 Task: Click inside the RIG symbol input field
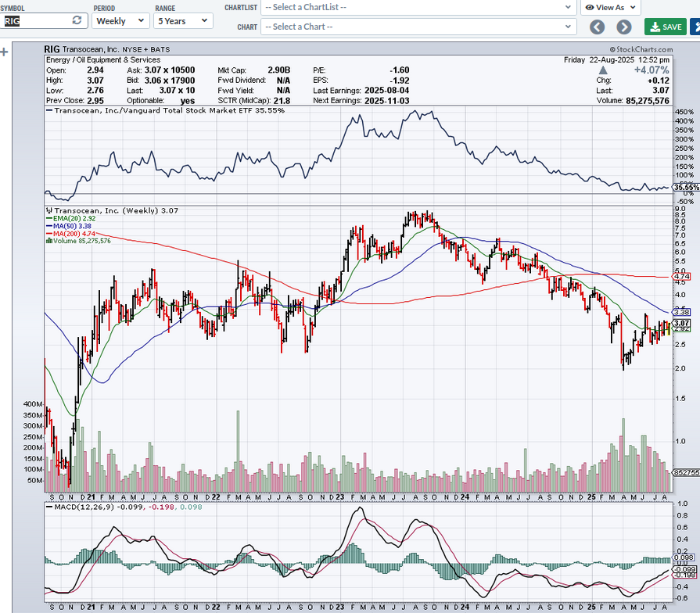coord(35,21)
